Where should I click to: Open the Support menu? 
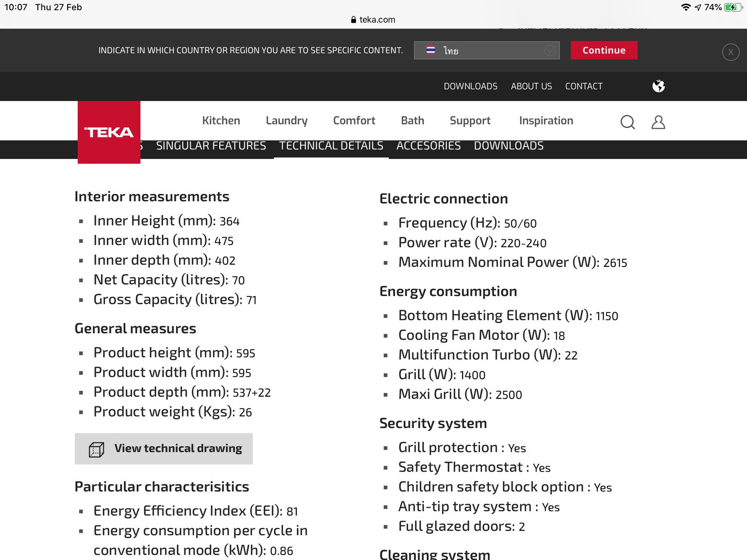pos(470,121)
